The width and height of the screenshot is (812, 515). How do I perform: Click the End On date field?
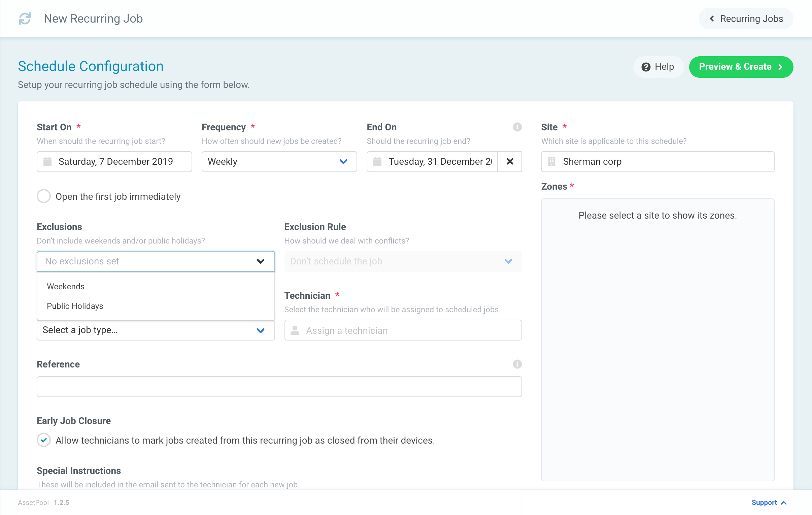(432, 162)
